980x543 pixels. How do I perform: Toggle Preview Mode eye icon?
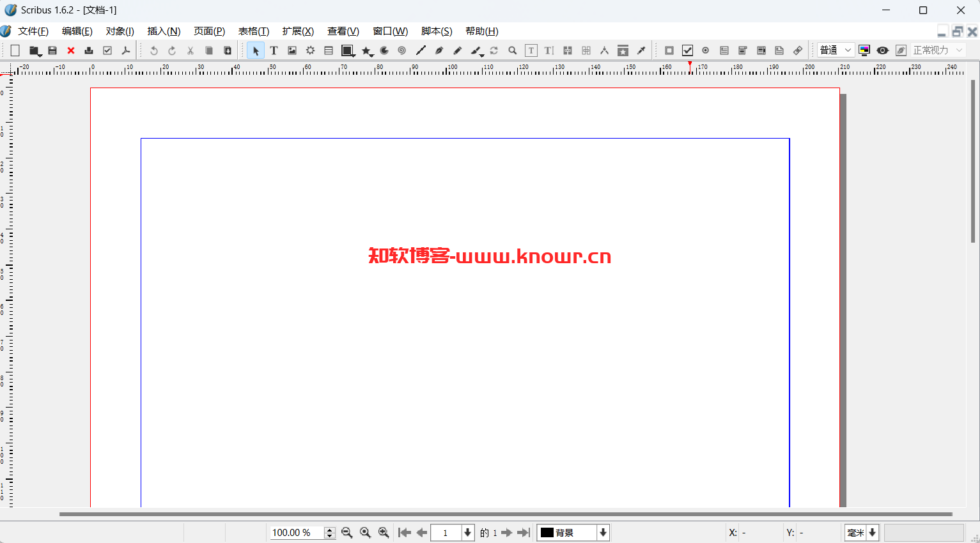pos(883,50)
